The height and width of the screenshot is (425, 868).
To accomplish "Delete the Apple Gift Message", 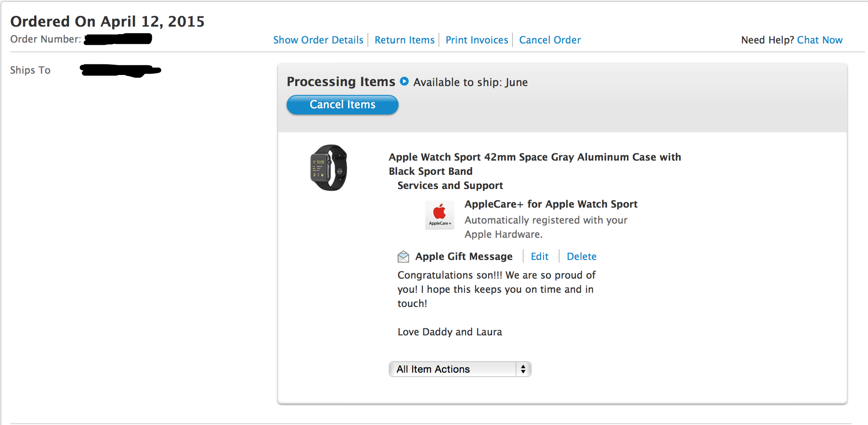I will coord(581,256).
